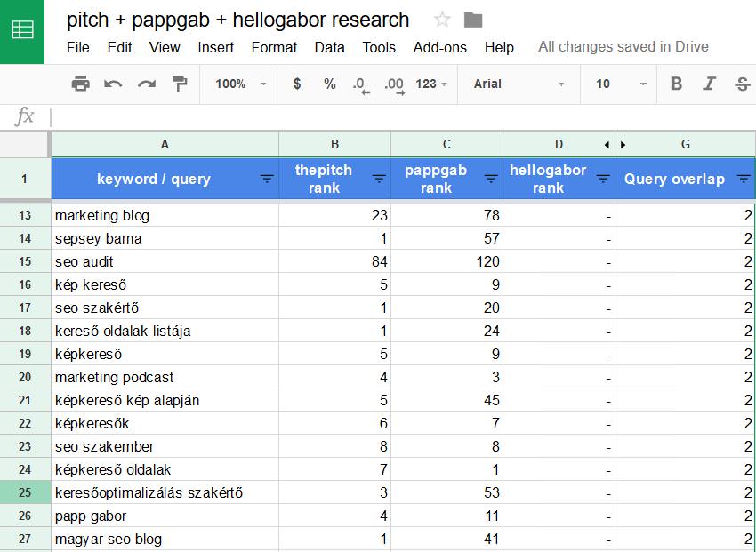This screenshot has width=756, height=552.
Task: Redo the last action
Action: point(147,84)
